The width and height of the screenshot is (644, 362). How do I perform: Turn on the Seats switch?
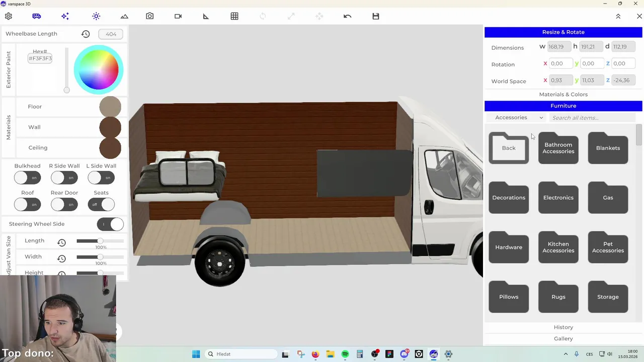pos(101,205)
